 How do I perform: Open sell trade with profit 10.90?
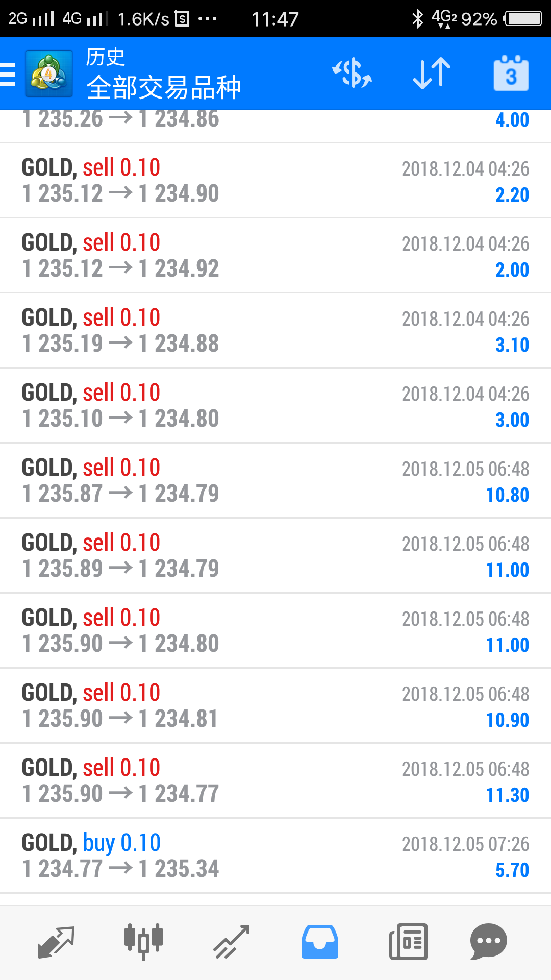pos(275,706)
